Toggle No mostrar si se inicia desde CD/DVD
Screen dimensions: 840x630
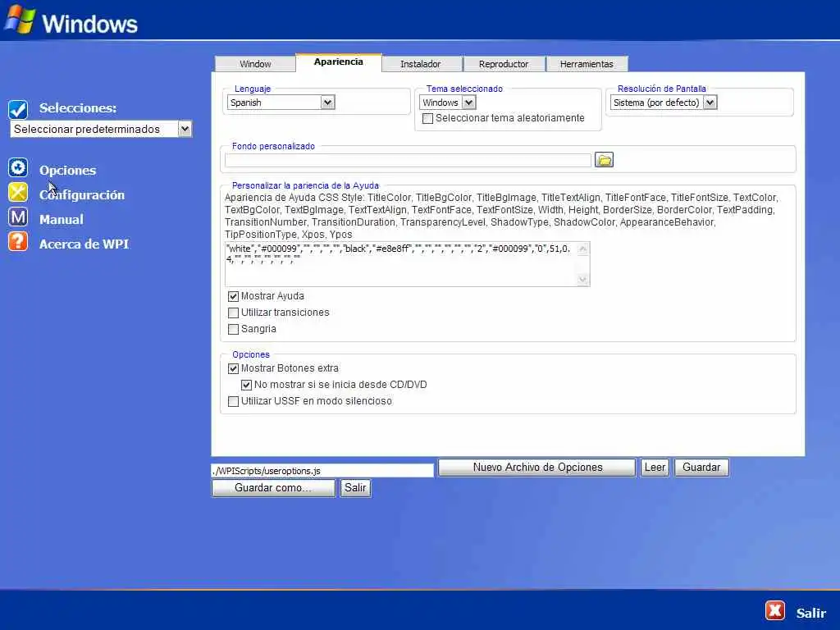pyautogui.click(x=246, y=385)
